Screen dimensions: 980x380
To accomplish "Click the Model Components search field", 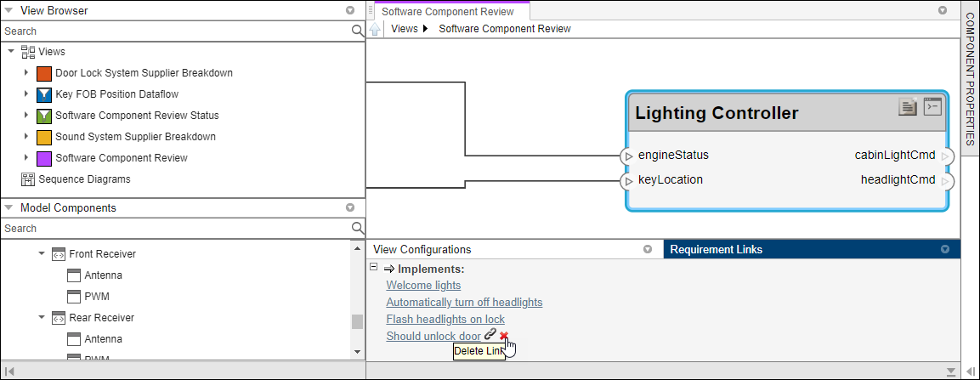I will (x=174, y=228).
